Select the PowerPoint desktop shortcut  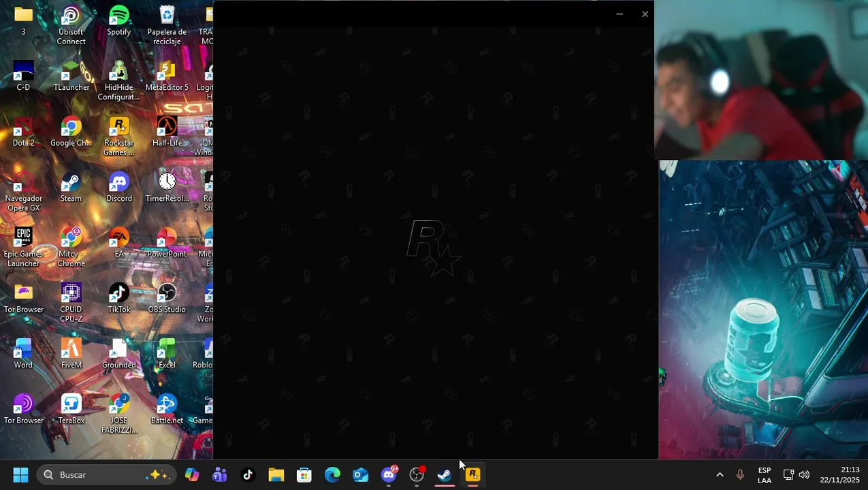coord(167,243)
